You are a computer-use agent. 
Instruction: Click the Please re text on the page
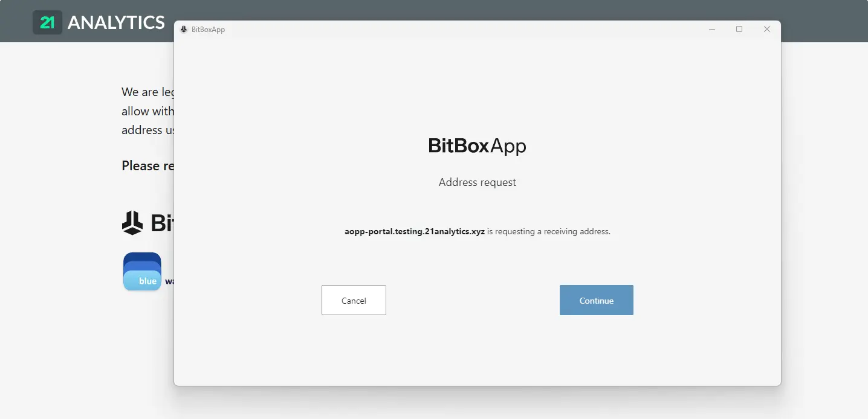tap(147, 165)
